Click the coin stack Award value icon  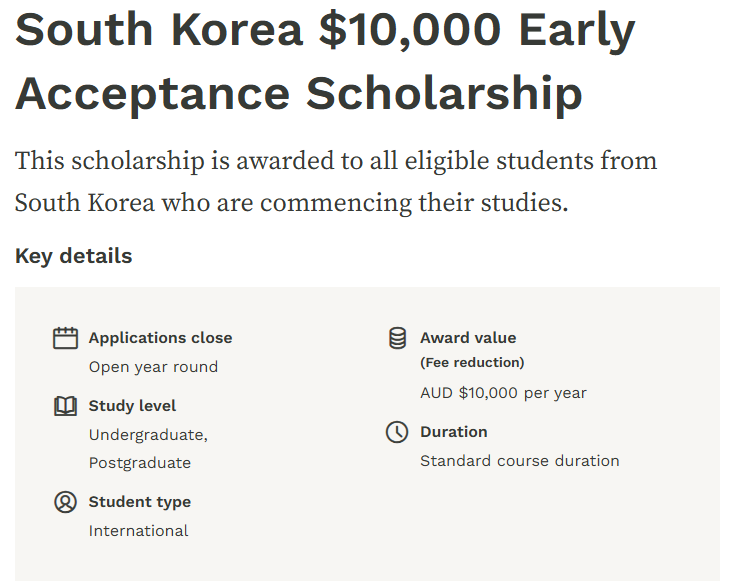click(397, 338)
